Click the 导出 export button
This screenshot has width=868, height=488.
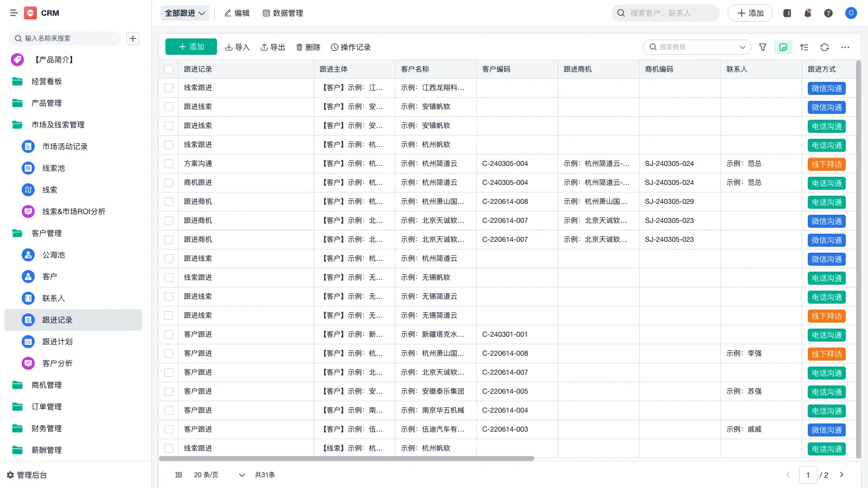click(273, 47)
